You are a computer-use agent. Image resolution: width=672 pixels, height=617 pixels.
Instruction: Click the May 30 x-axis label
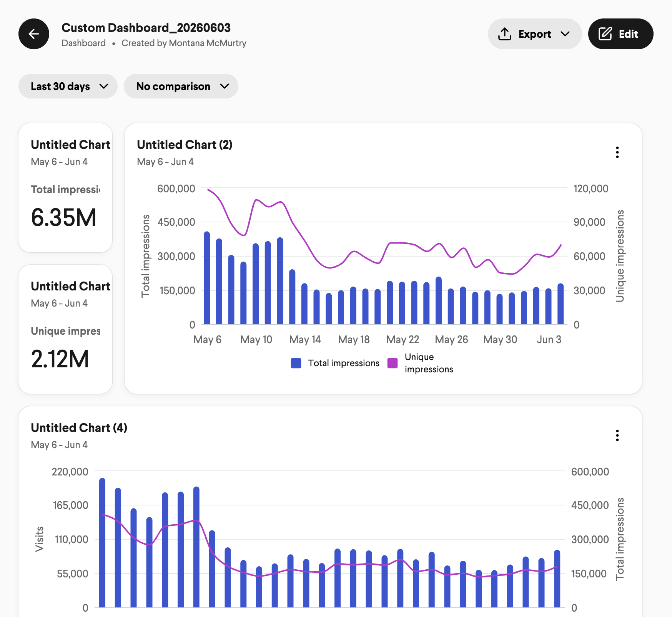coord(500,339)
